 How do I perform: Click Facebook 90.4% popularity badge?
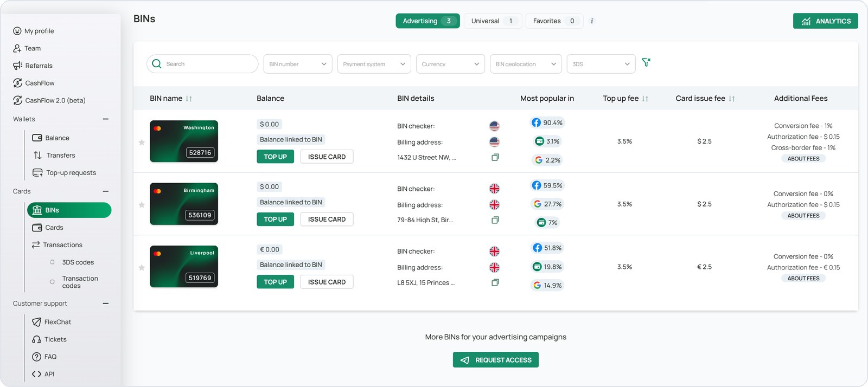tap(547, 122)
